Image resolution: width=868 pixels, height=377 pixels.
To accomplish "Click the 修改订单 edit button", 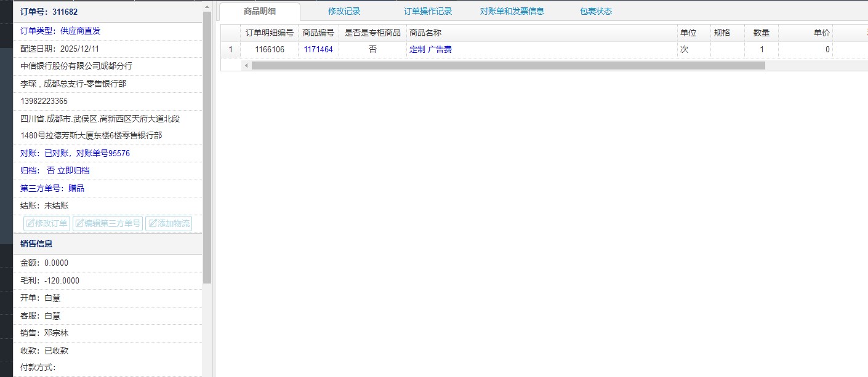I will tap(47, 223).
